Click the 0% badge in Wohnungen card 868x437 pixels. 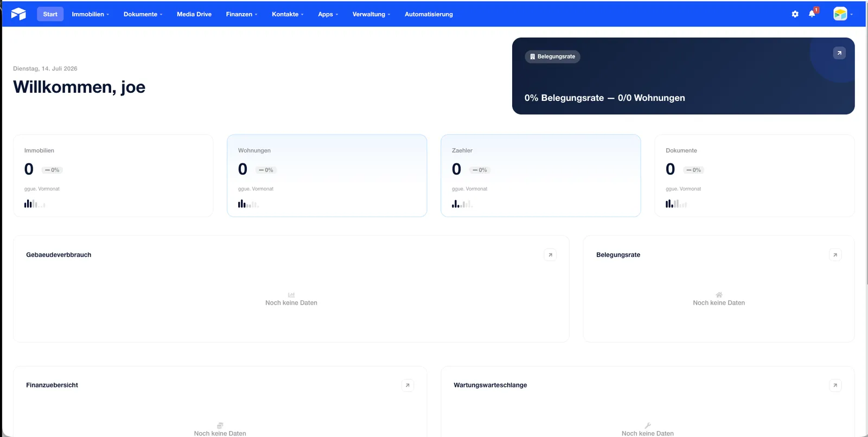(266, 170)
